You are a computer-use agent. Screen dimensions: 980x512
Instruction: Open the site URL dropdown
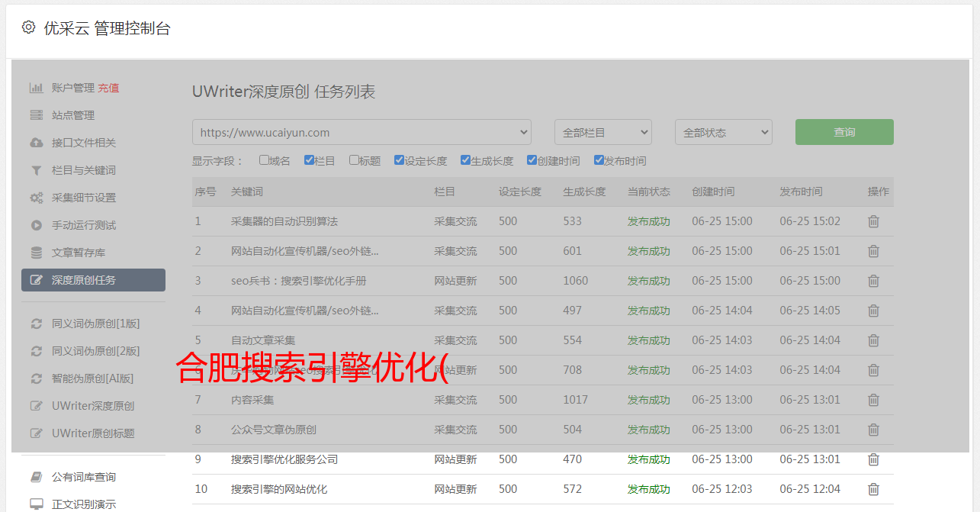(x=361, y=132)
